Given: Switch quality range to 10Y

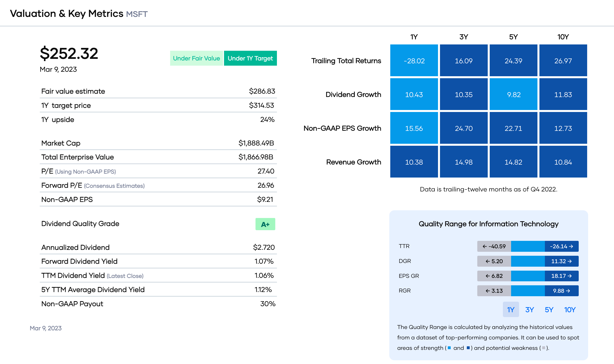Looking at the screenshot, I should tap(570, 310).
